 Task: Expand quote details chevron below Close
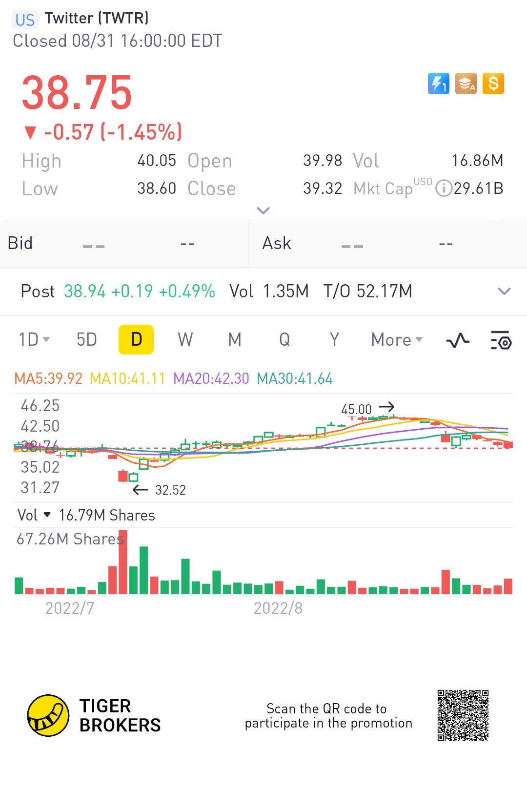point(263,210)
